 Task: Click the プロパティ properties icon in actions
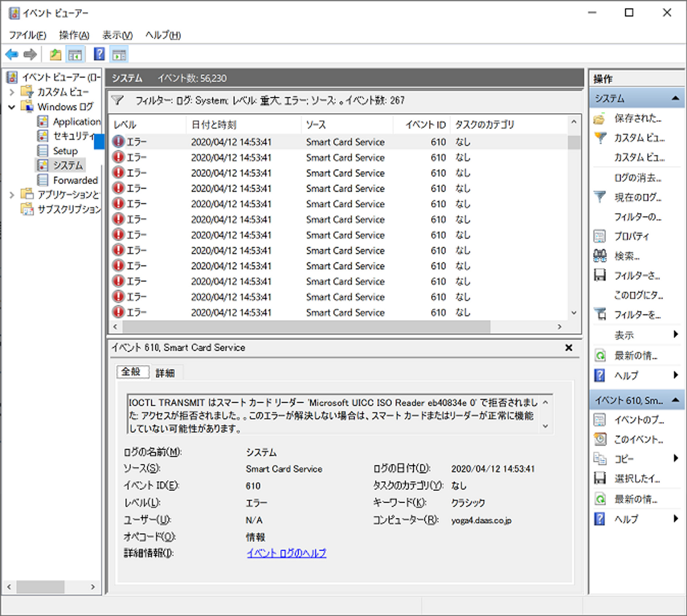(x=600, y=236)
